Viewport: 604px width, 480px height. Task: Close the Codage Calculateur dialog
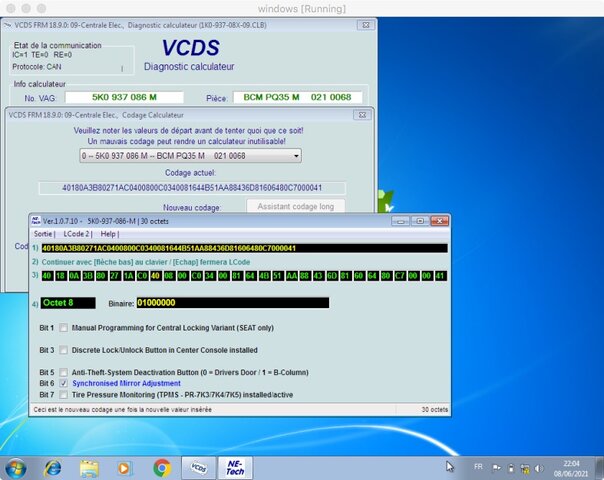click(x=362, y=115)
